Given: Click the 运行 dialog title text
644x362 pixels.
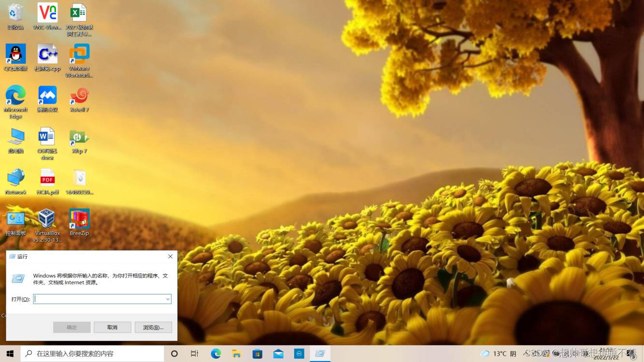Looking at the screenshot, I should pos(23,256).
